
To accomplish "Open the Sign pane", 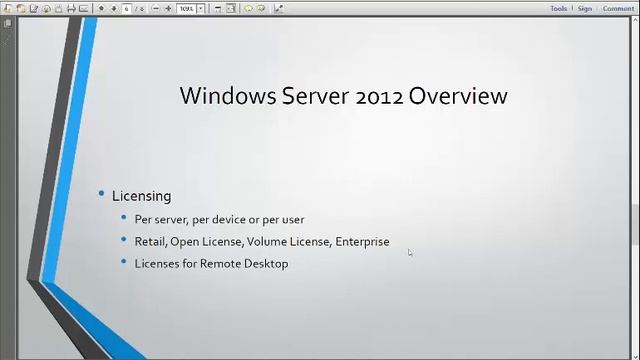I will click(x=584, y=8).
